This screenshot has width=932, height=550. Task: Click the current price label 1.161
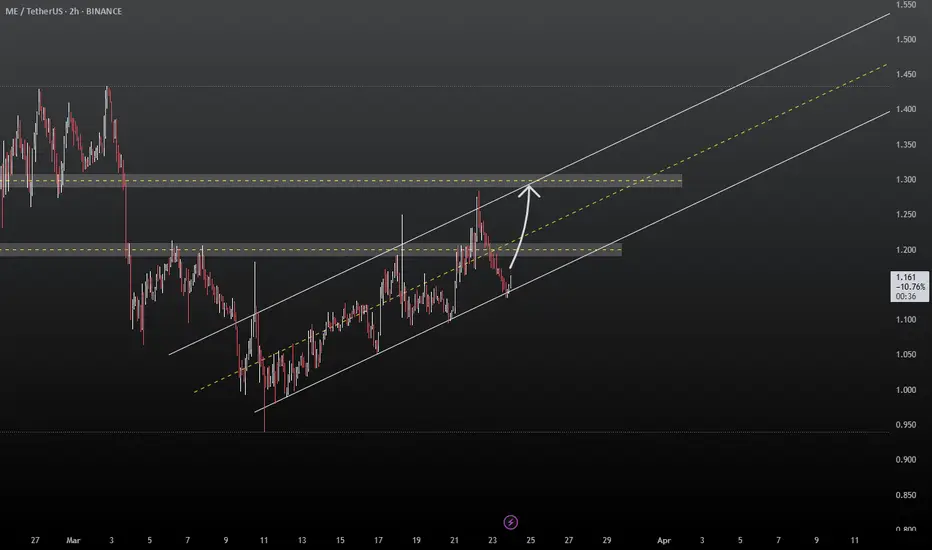[x=909, y=286]
